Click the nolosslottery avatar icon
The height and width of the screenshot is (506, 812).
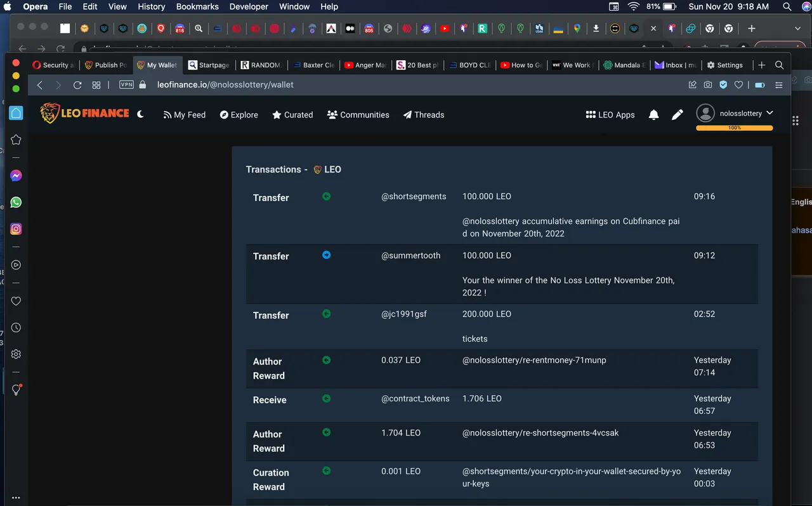(705, 113)
